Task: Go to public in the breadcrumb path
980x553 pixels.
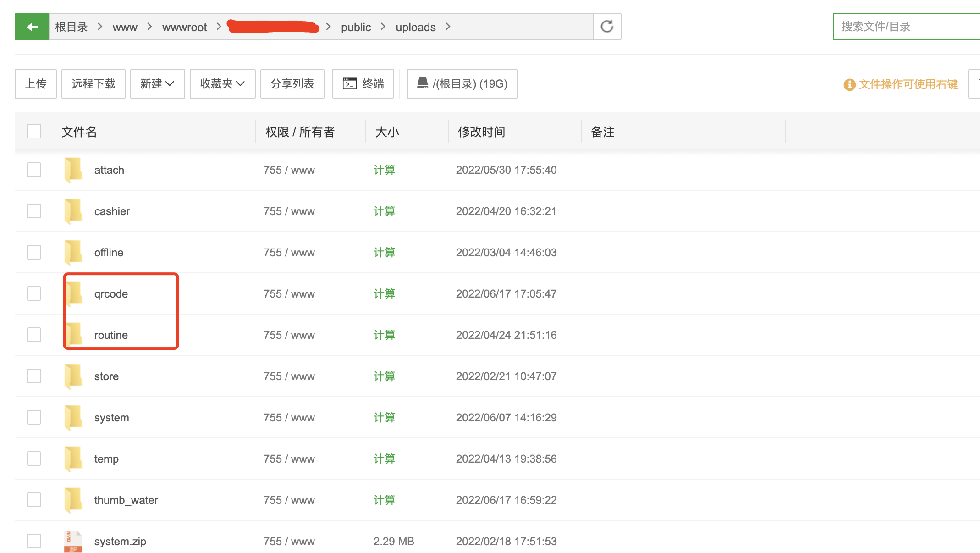Action: pyautogui.click(x=356, y=27)
